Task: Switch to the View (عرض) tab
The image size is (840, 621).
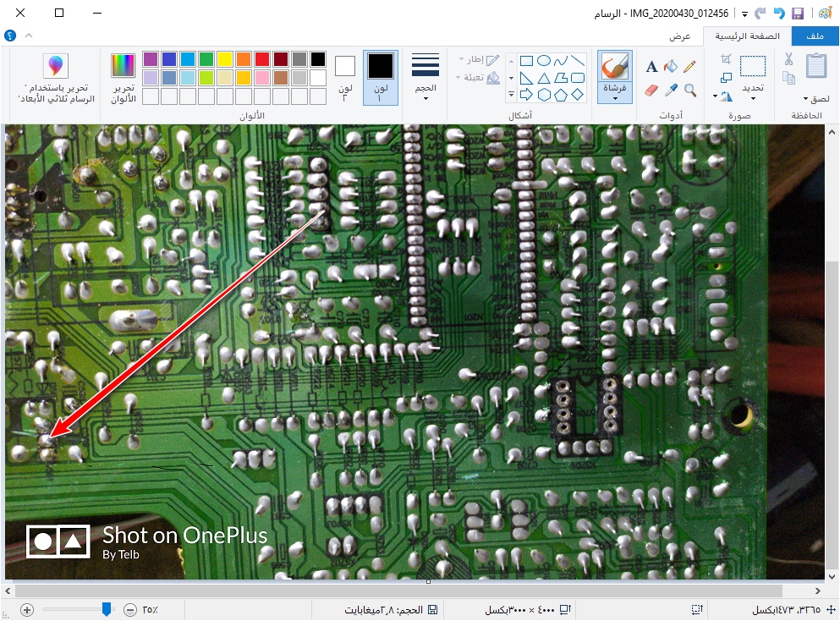Action: tap(680, 36)
